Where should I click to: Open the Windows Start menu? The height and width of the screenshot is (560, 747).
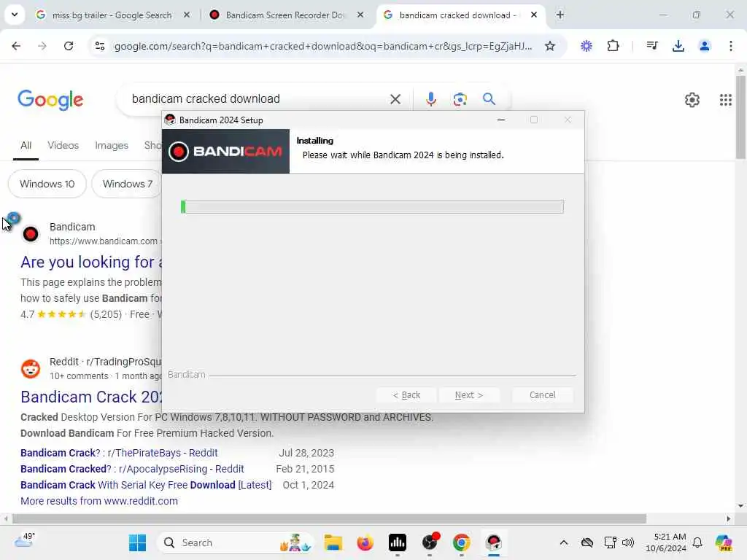point(138,542)
